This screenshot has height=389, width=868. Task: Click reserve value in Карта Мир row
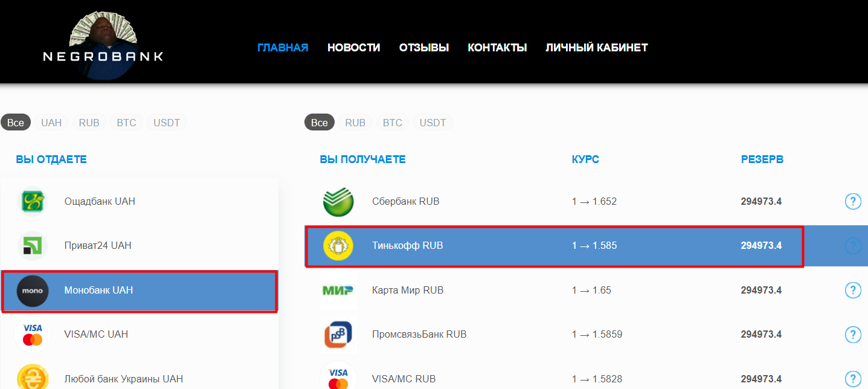(x=761, y=291)
